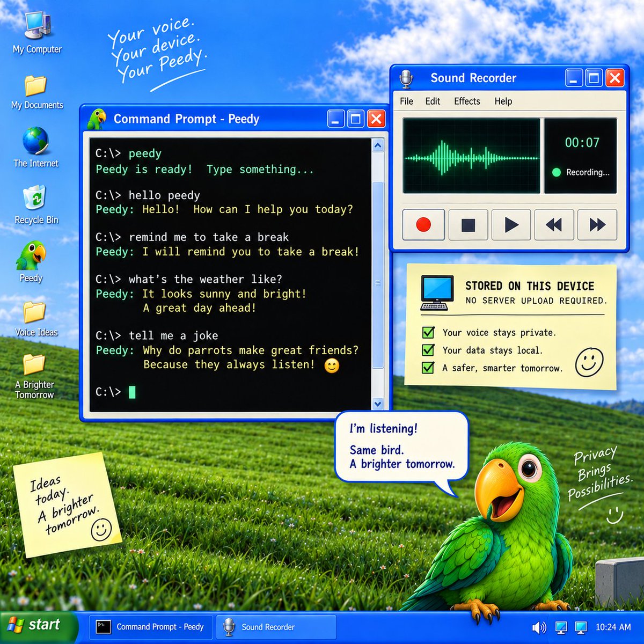Play the recording in Sound Recorder
The image size is (644, 644).
511,224
